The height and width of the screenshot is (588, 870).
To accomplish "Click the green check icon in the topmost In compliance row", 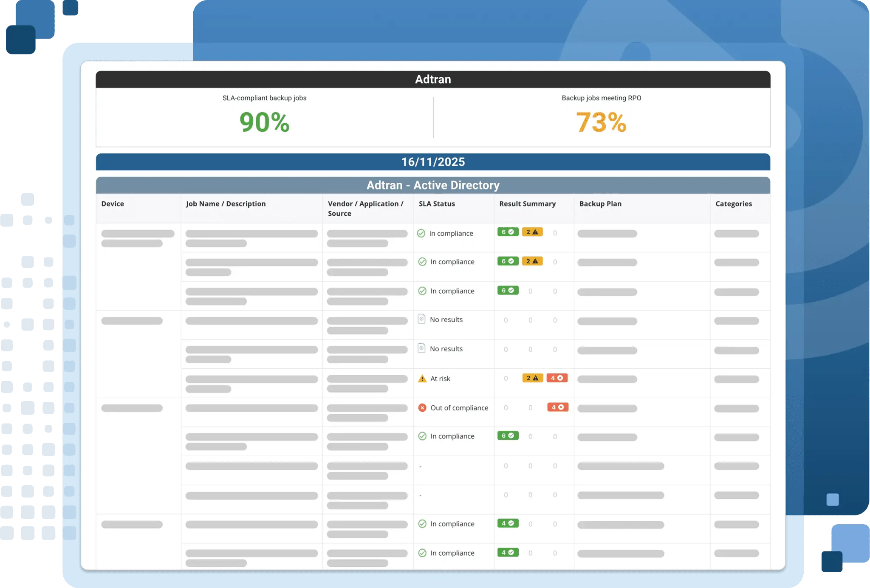I will 421,233.
